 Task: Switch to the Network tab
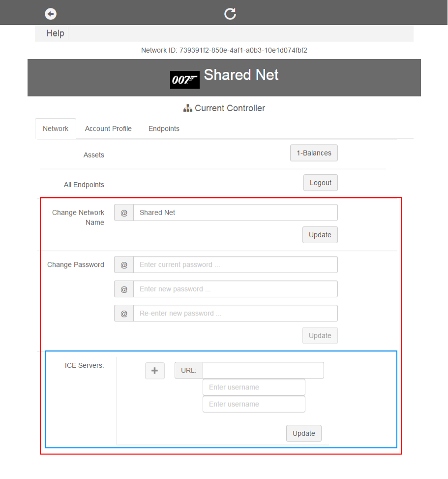tap(56, 128)
